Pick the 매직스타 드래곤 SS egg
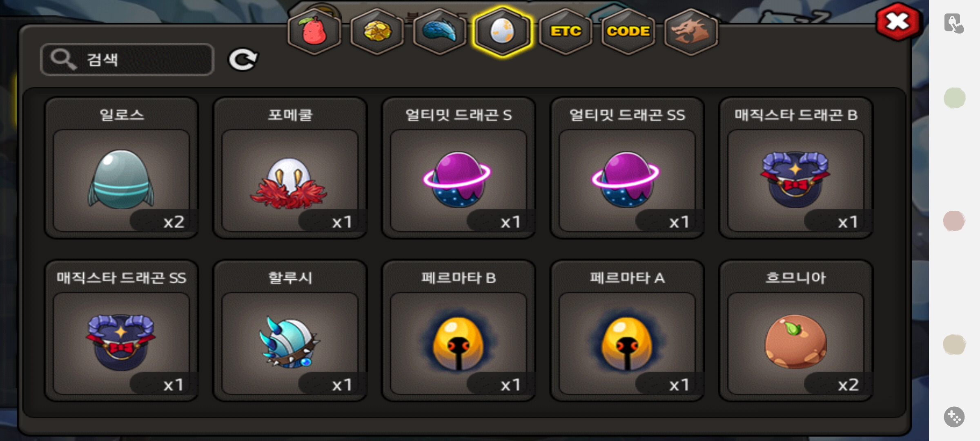The image size is (980, 441). click(121, 331)
